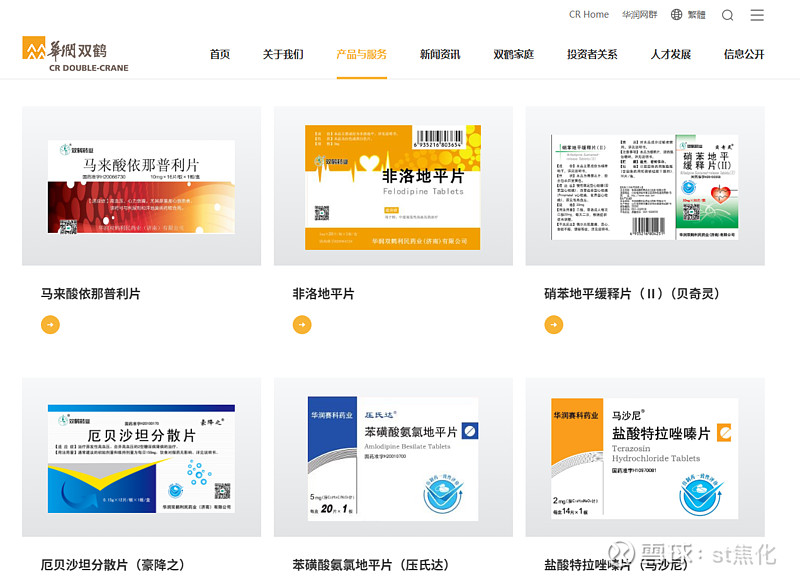Open product title 马来酸依那普利片
The height and width of the screenshot is (579, 800).
tap(91, 294)
